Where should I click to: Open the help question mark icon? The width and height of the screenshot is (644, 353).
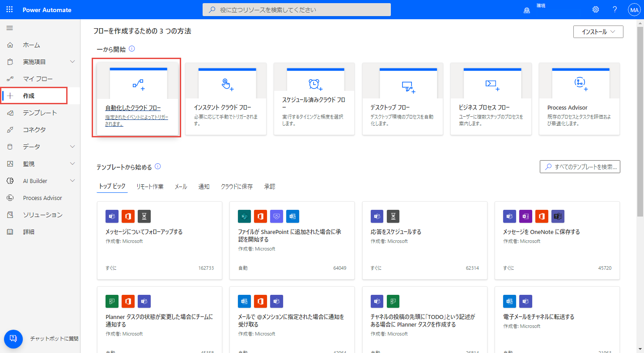(615, 9)
